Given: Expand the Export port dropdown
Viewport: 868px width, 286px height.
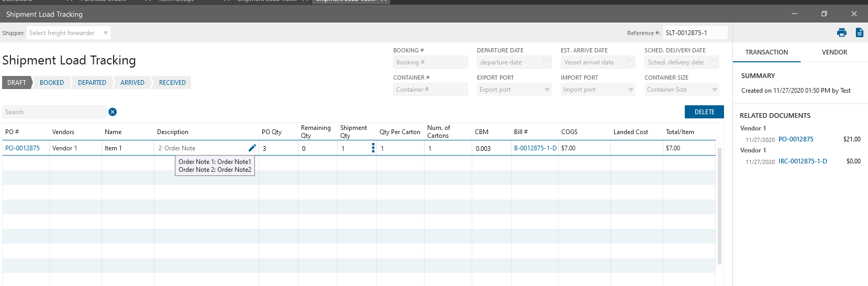Looking at the screenshot, I should point(547,90).
